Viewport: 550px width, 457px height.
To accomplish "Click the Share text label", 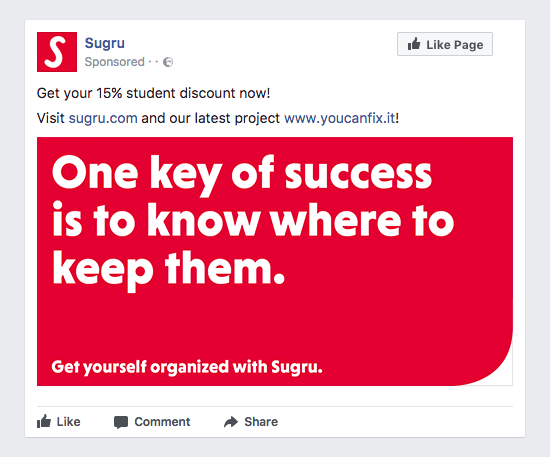I will (261, 422).
